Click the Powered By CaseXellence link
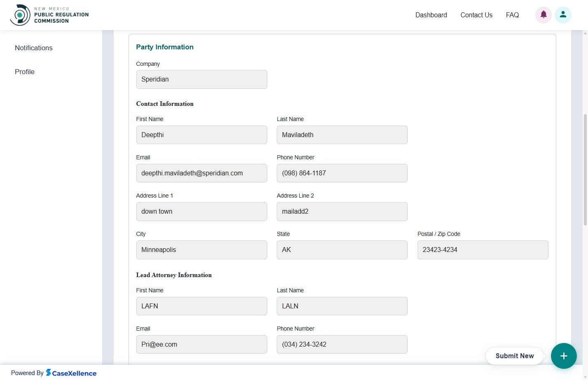 (x=54, y=373)
